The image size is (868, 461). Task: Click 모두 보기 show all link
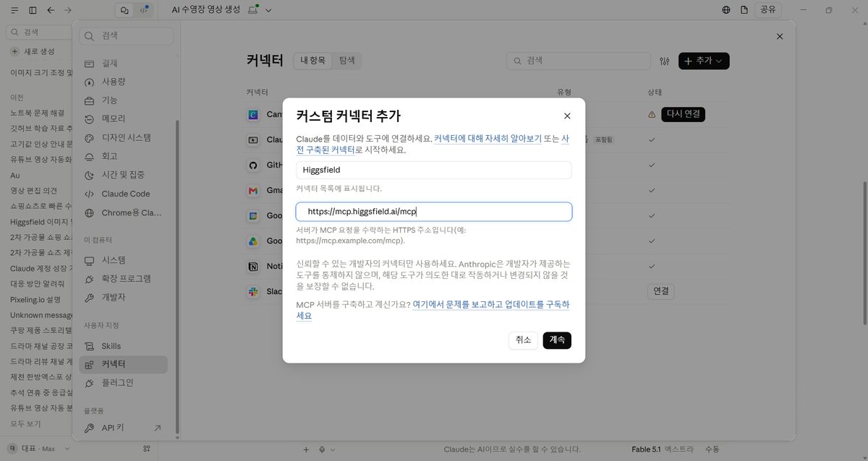point(25,423)
